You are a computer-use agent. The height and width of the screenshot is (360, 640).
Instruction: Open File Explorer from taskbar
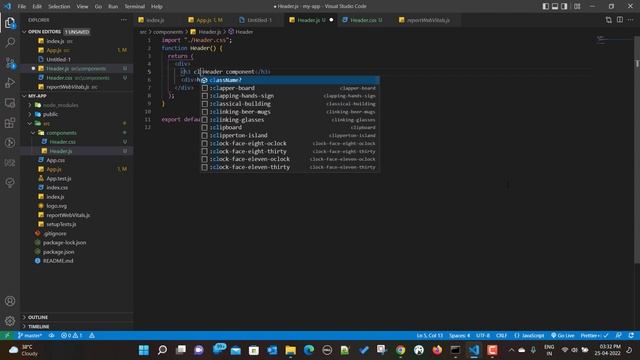pyautogui.click(x=291, y=350)
